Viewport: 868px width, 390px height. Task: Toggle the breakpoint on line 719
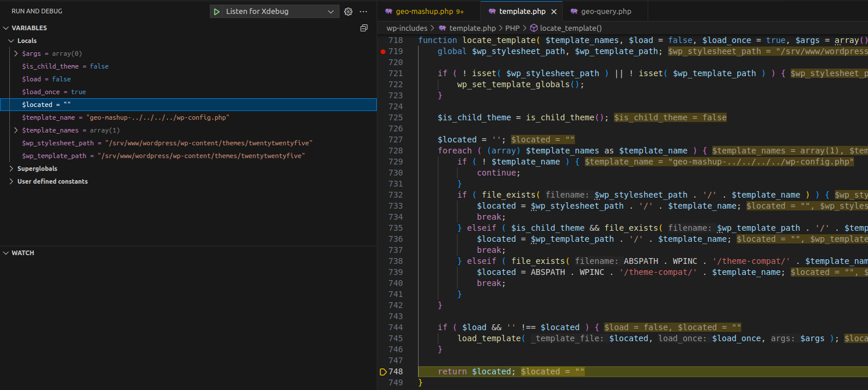coord(383,51)
